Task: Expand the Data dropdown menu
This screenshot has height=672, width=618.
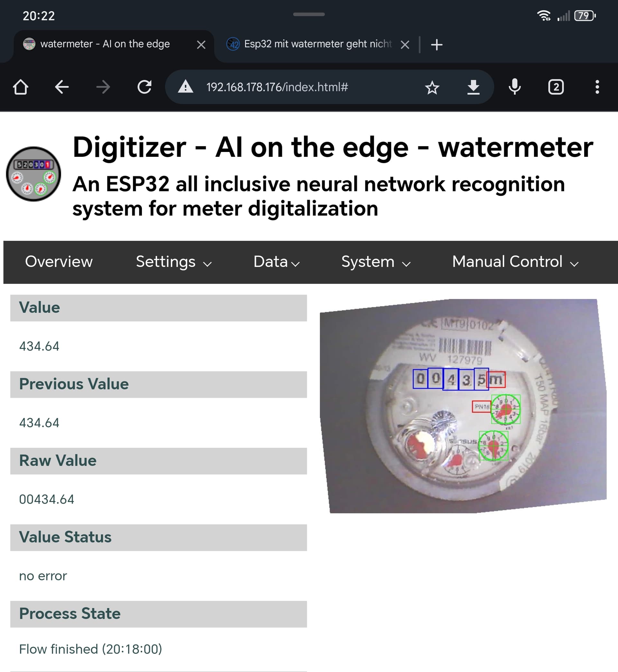Action: pos(276,262)
